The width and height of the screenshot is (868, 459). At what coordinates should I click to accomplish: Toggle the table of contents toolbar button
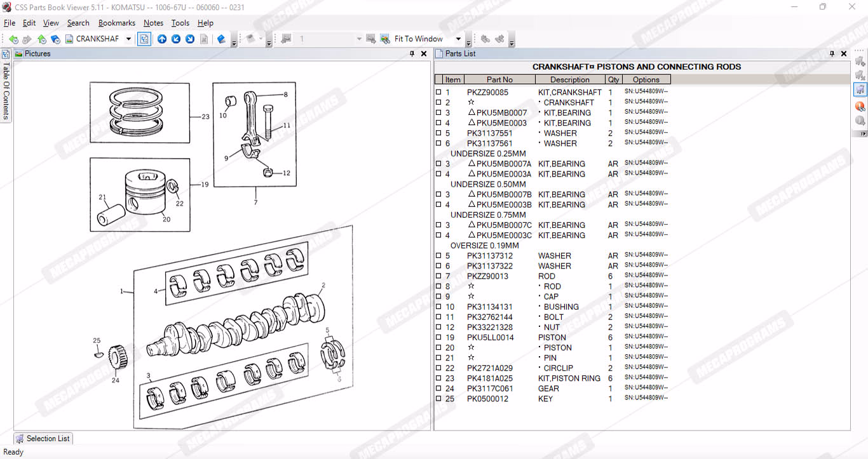click(144, 39)
